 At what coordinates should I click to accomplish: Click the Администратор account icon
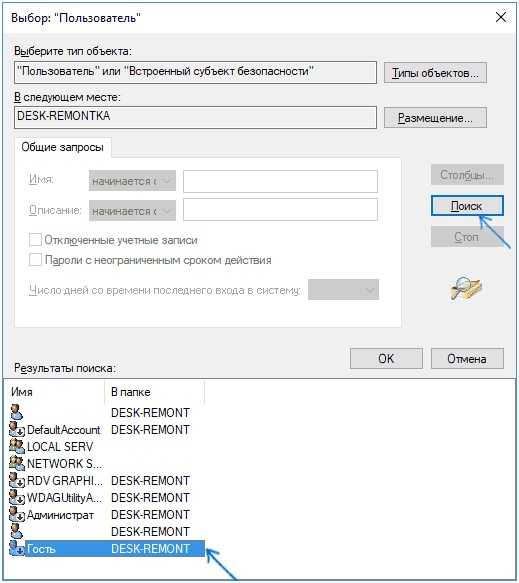[17, 515]
